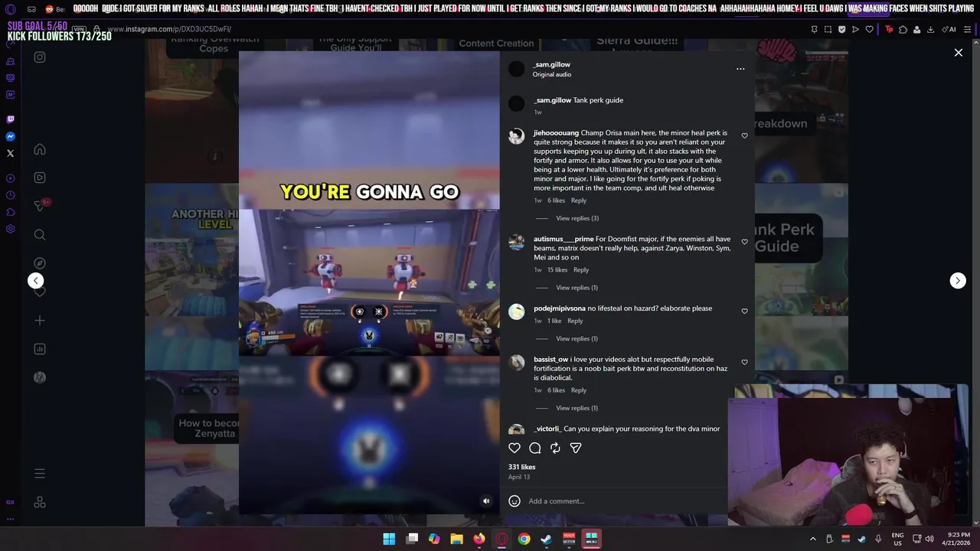Go to the next post arrow
This screenshot has width=980, height=551.
pos(958,280)
